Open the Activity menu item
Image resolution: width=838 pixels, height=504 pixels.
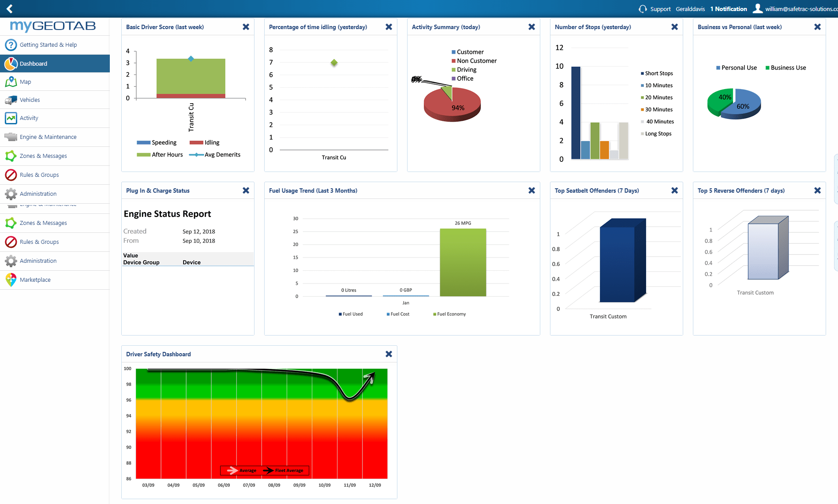point(55,118)
